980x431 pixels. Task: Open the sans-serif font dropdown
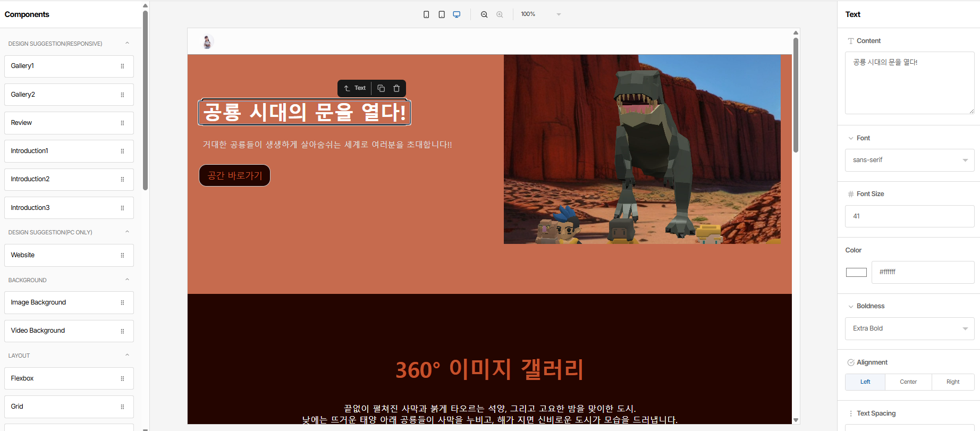coord(910,160)
